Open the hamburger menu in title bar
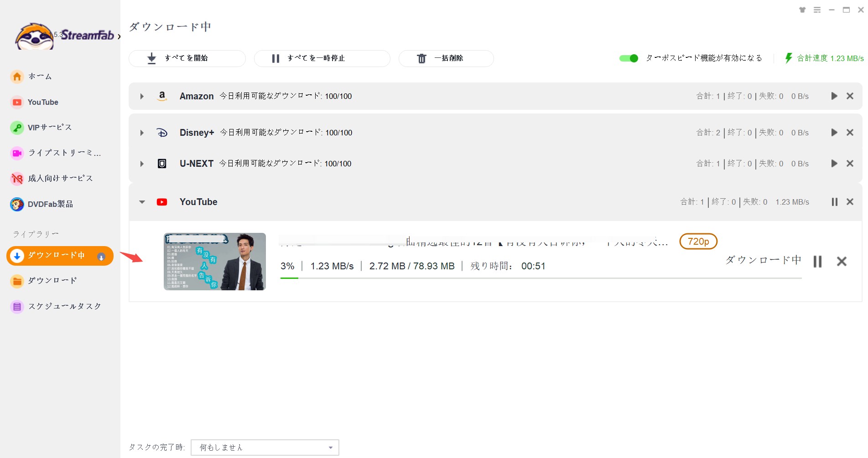 [x=817, y=10]
